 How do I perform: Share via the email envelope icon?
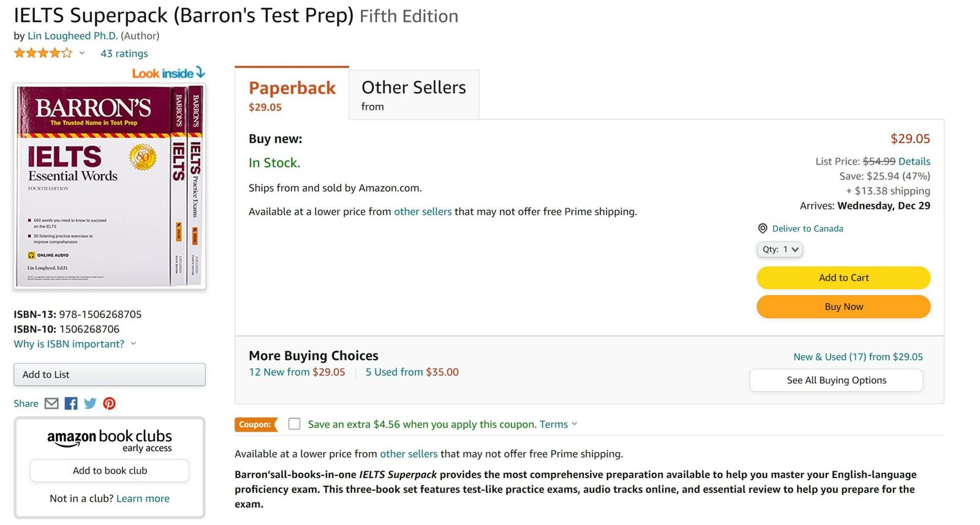pyautogui.click(x=50, y=403)
